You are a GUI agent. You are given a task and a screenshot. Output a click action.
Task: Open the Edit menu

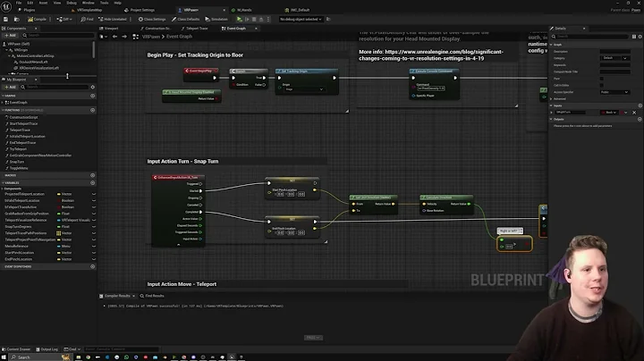pyautogui.click(x=30, y=3)
